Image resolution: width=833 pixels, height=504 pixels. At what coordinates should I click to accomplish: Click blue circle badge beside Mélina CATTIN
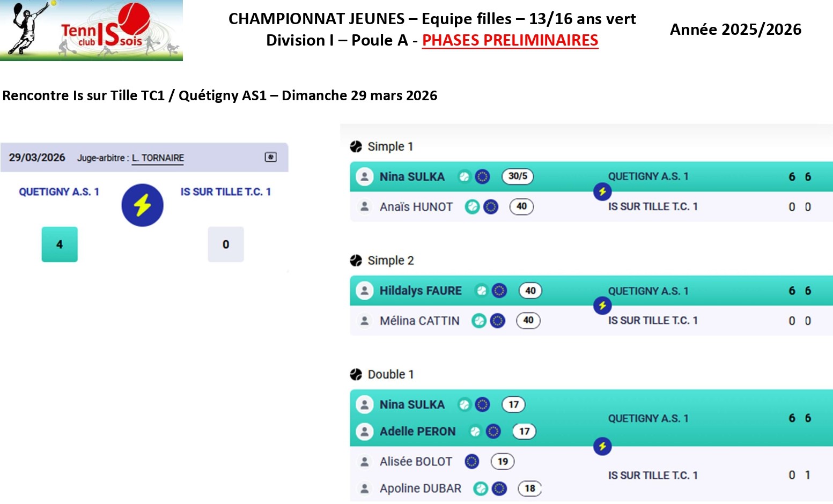coord(498,321)
